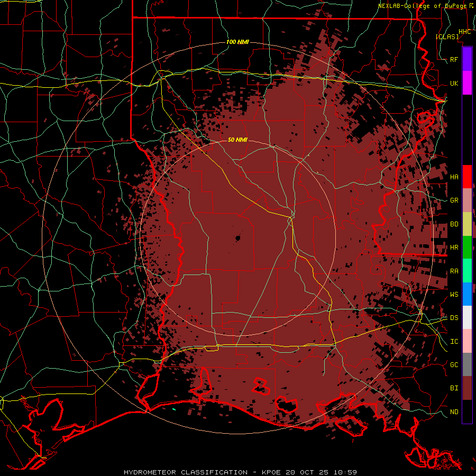Click the 'HR' legend label
The height and width of the screenshot is (476, 476).
454,248
